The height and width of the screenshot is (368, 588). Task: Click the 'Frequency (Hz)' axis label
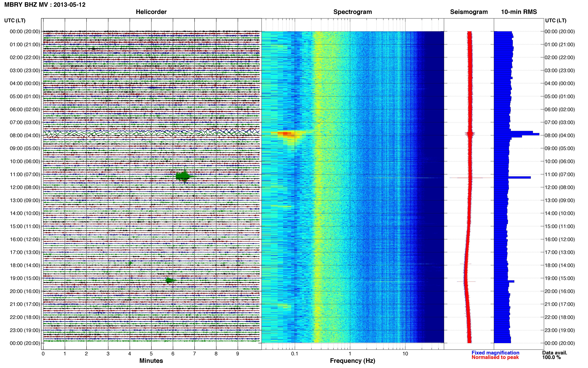coord(352,361)
